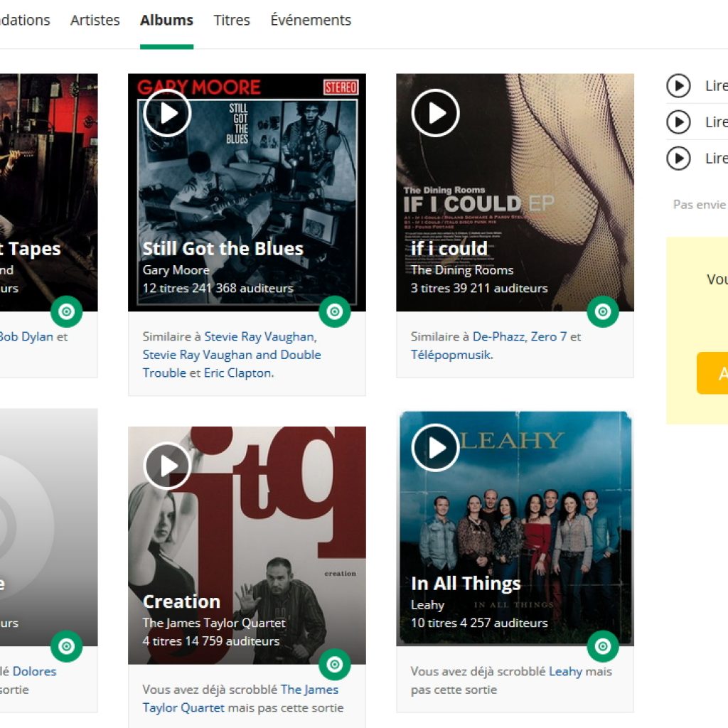Open the partially visible Recommandations tab
This screenshot has height=728, width=728.
[x=25, y=20]
